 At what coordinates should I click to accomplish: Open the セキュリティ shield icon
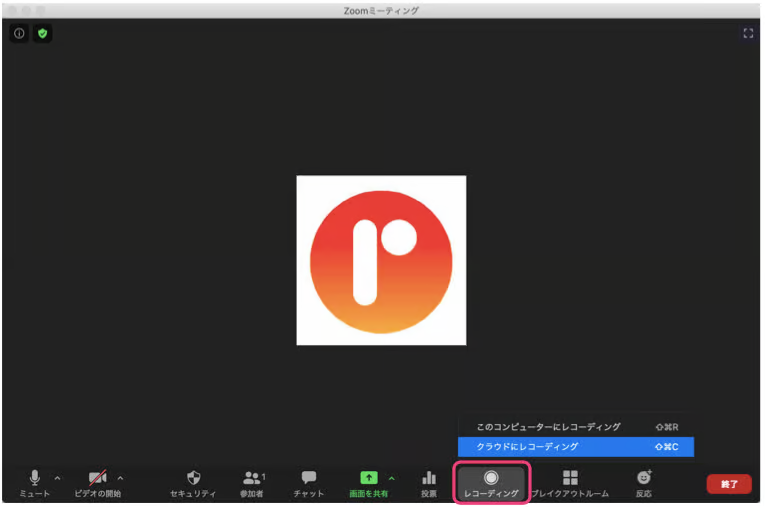point(193,480)
